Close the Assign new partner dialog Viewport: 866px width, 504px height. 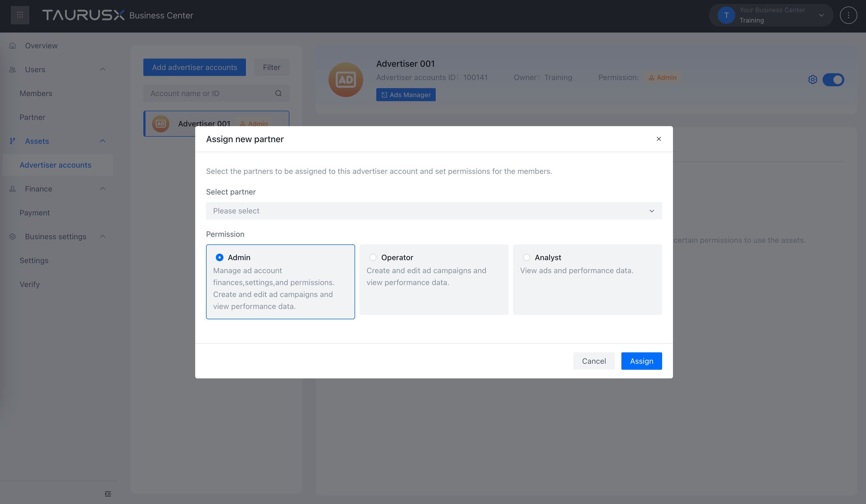click(659, 139)
